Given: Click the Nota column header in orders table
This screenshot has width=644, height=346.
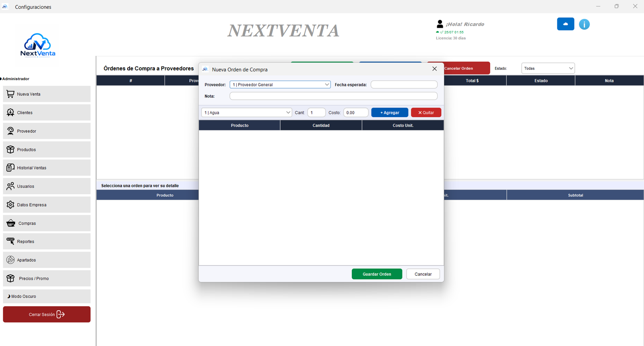Looking at the screenshot, I should click(609, 80).
